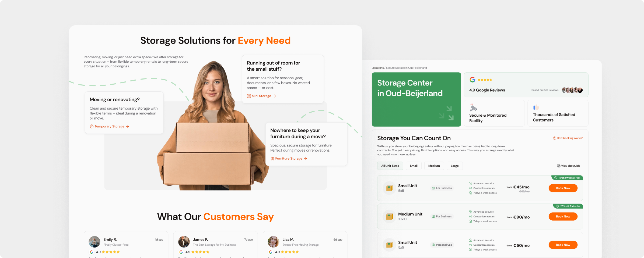This screenshot has height=258, width=644.
Task: Click 'Based on 376 Reviews' text
Action: pos(545,90)
